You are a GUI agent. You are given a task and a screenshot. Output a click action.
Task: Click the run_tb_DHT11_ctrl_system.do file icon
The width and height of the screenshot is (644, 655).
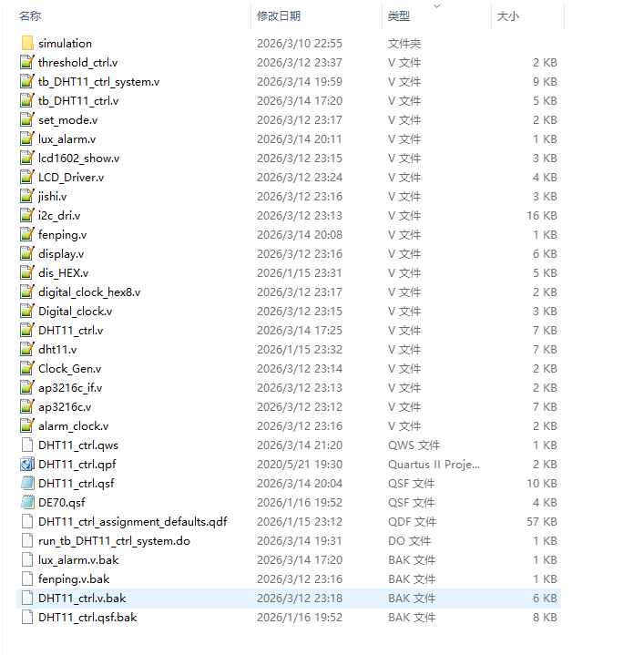tap(27, 540)
